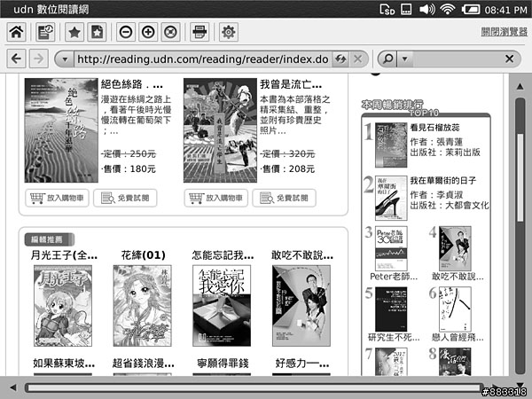The width and height of the screenshot is (532, 399).
Task: Click the 超省錢浪漫... title
Action: (144, 364)
